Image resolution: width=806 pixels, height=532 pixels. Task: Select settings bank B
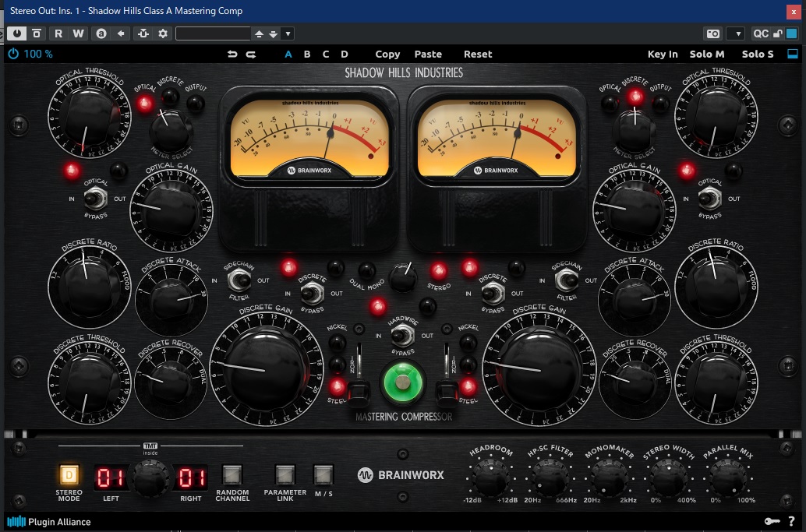tap(307, 54)
